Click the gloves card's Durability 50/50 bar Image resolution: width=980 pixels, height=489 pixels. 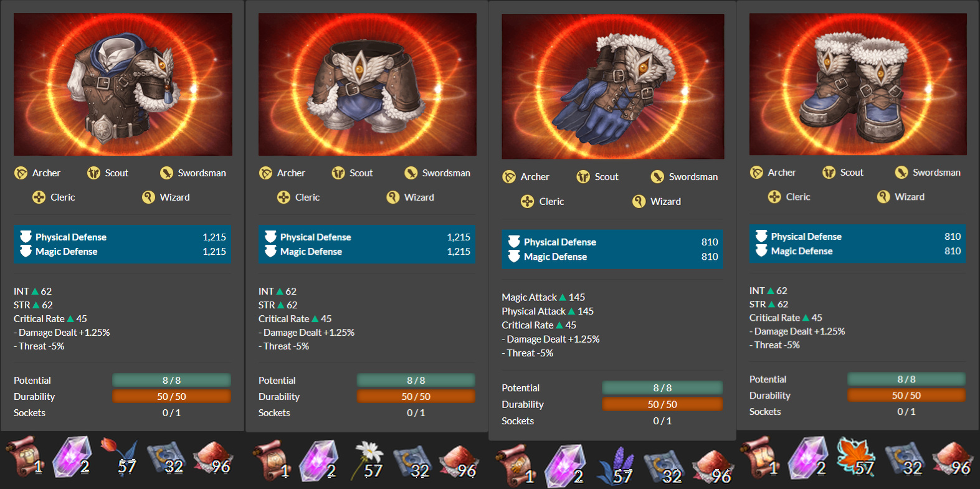coord(662,404)
